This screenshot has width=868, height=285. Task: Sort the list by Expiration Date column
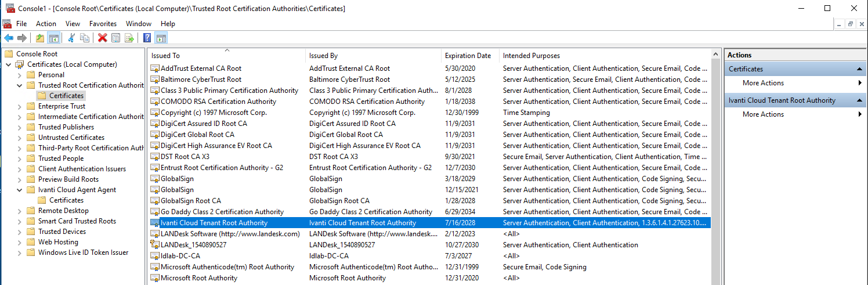468,56
